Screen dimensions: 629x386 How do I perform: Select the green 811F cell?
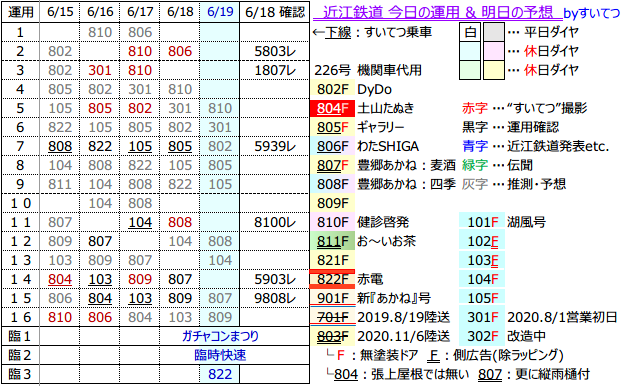pyautogui.click(x=333, y=241)
